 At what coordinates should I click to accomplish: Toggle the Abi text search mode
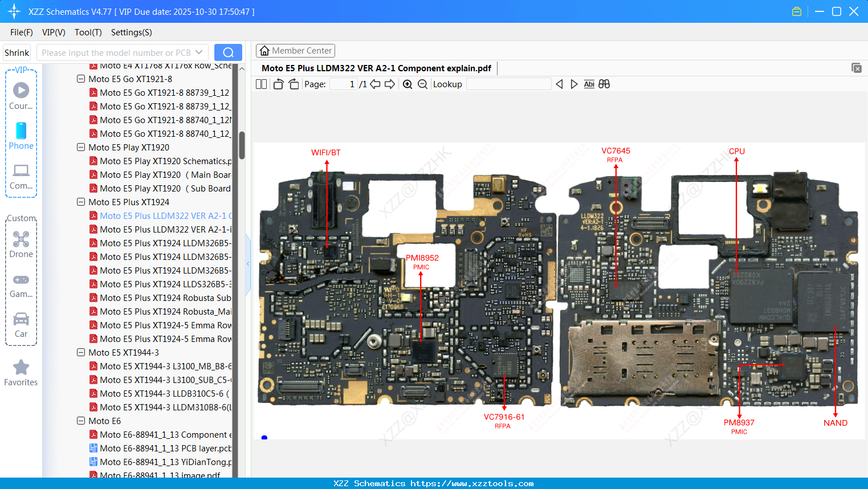589,84
